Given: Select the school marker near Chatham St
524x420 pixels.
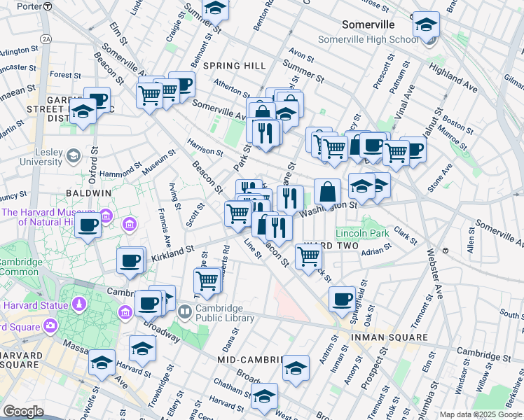Looking at the screenshot, I should coord(264,397).
